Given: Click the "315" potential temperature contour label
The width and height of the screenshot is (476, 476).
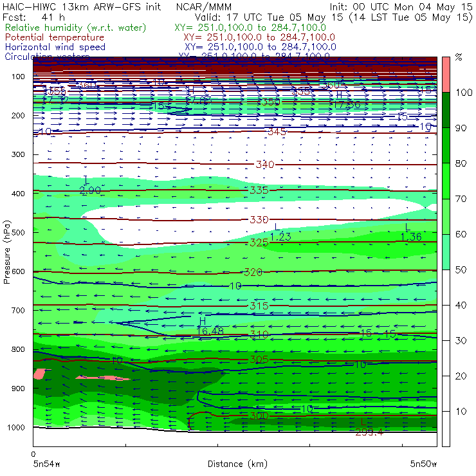Looking at the screenshot, I should coord(259,306).
